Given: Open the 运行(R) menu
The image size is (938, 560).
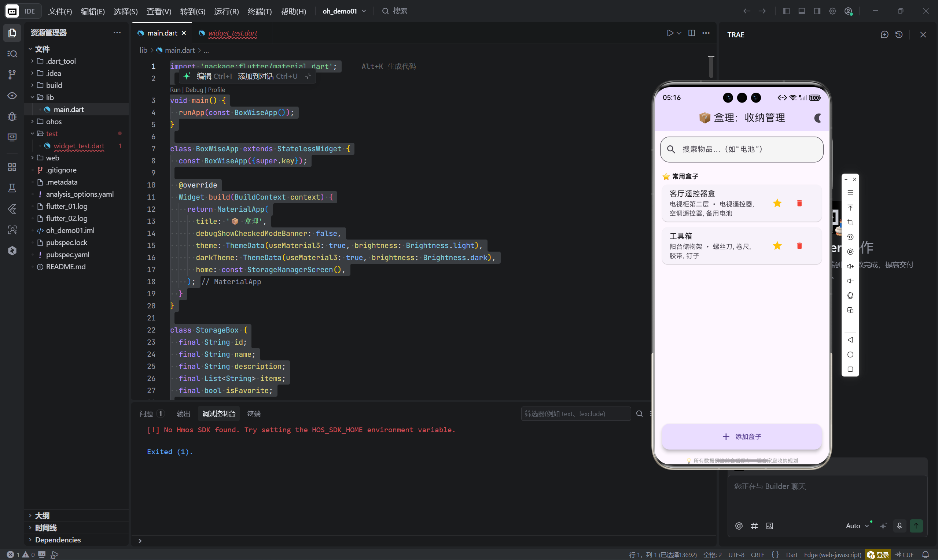Looking at the screenshot, I should (226, 11).
